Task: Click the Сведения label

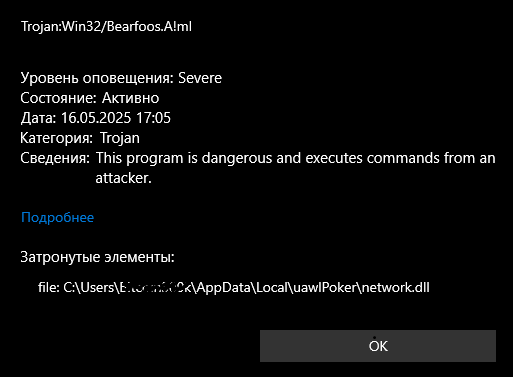Action: tap(55, 158)
